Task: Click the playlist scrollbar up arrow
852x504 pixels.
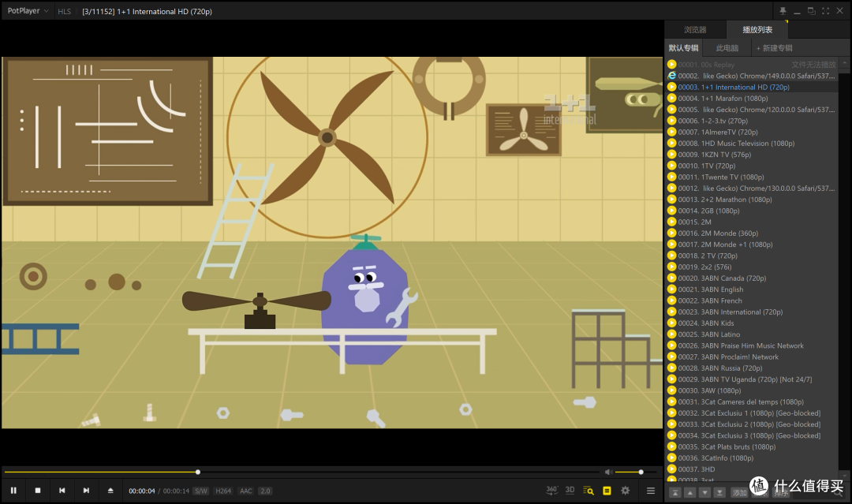Action: tap(844, 63)
